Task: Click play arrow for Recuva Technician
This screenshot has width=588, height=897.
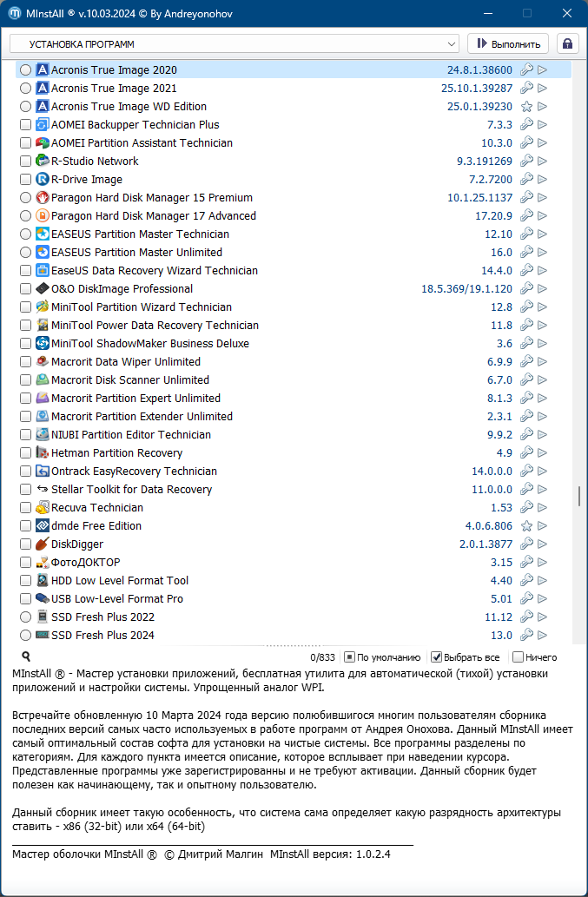Action: [x=543, y=508]
